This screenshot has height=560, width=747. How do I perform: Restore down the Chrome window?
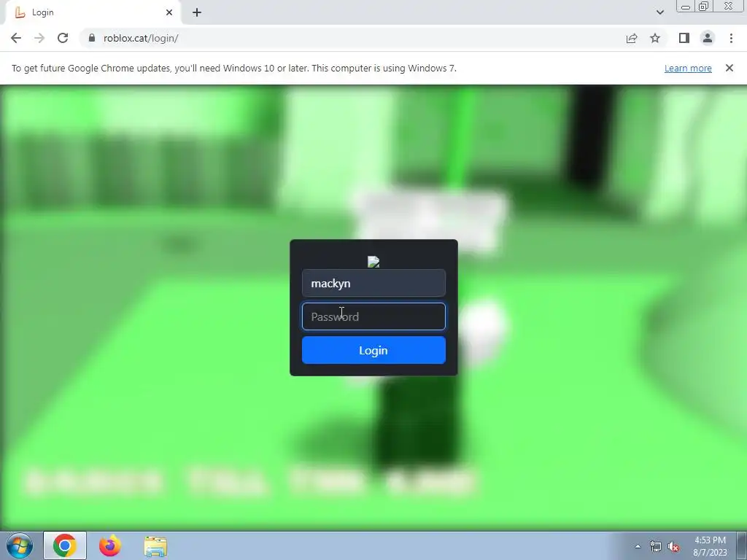704,6
